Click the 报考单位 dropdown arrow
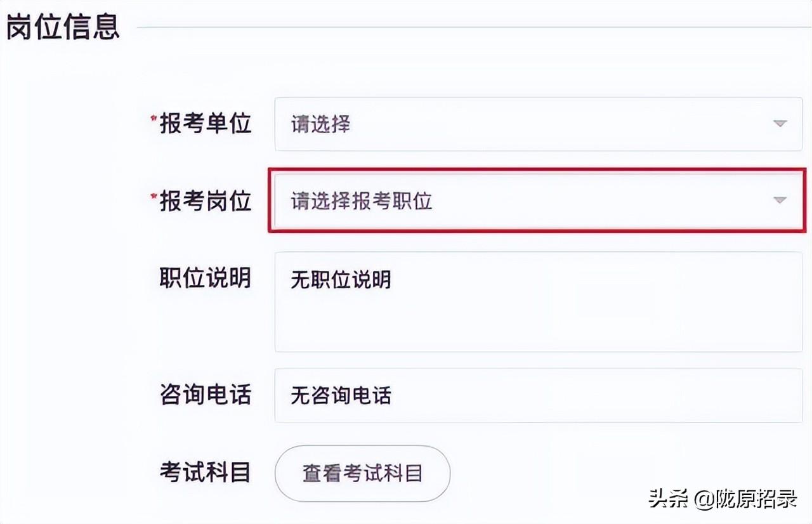The image size is (812, 524). pos(780,124)
